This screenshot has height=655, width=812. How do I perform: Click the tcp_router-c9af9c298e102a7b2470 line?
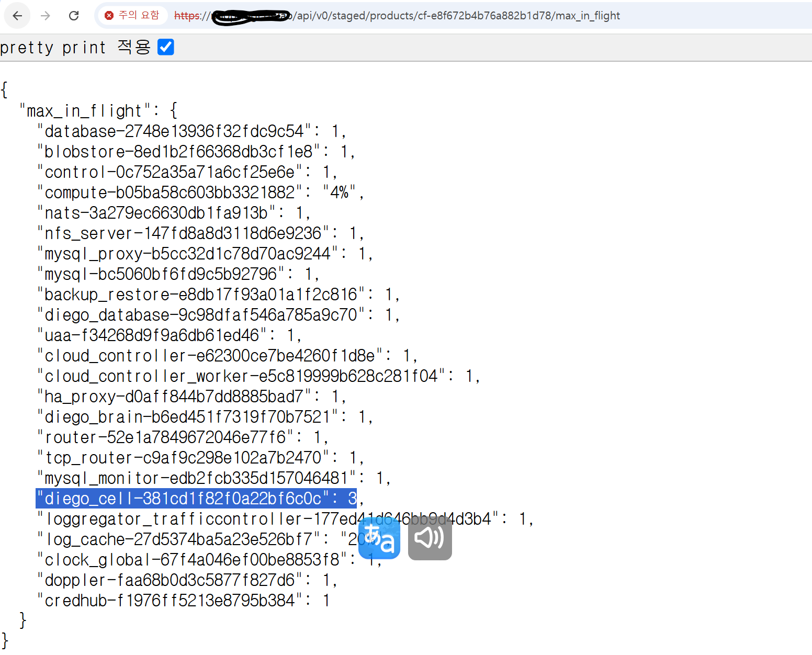(200, 458)
